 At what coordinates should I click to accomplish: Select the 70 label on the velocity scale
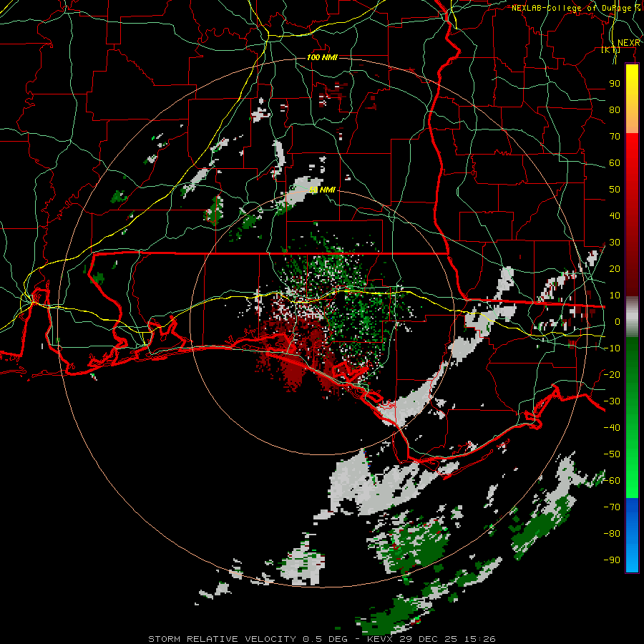click(x=615, y=137)
